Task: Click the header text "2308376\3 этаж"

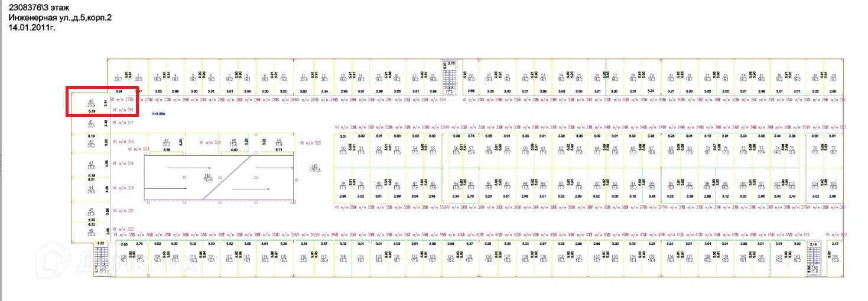Action: 38,9
